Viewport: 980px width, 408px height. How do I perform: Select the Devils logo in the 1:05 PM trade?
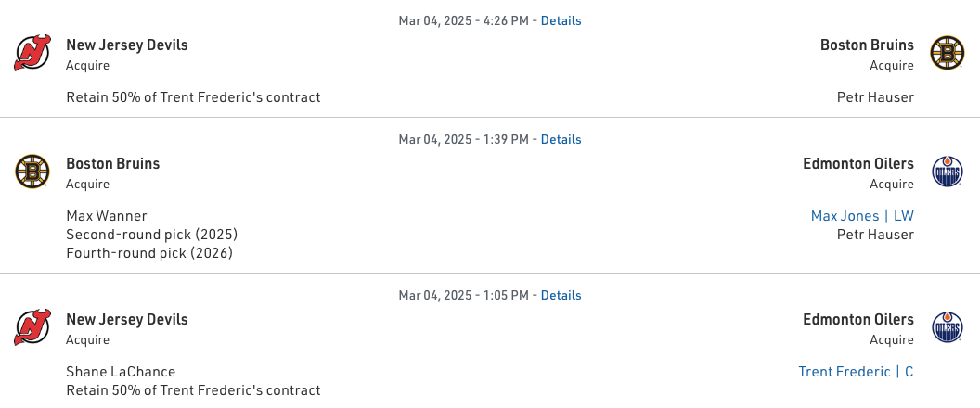coord(32,327)
